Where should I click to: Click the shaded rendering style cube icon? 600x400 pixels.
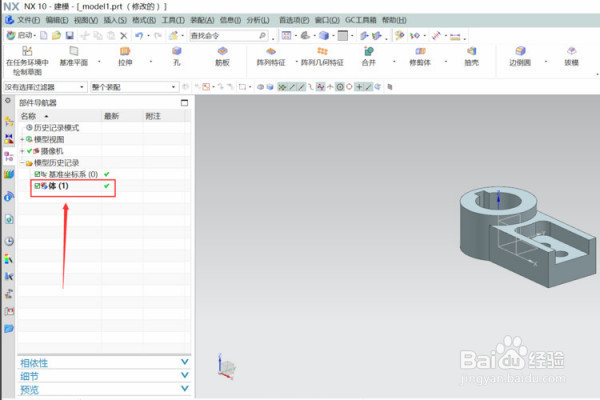[324, 36]
